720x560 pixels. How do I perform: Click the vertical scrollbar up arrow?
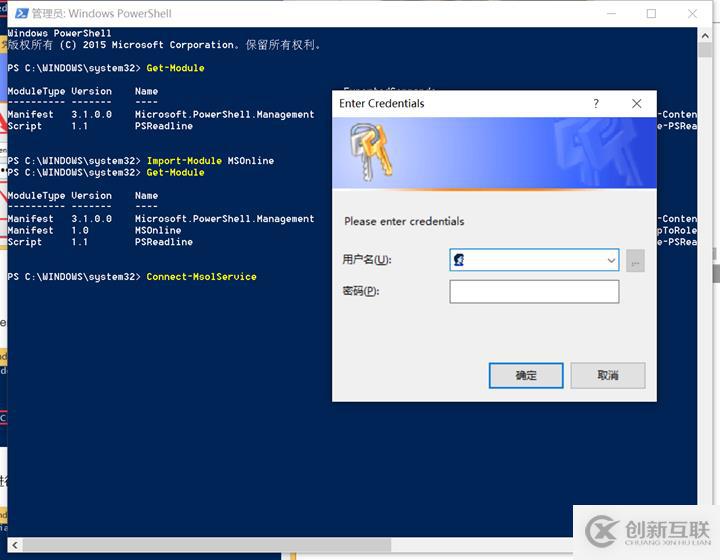[x=705, y=35]
